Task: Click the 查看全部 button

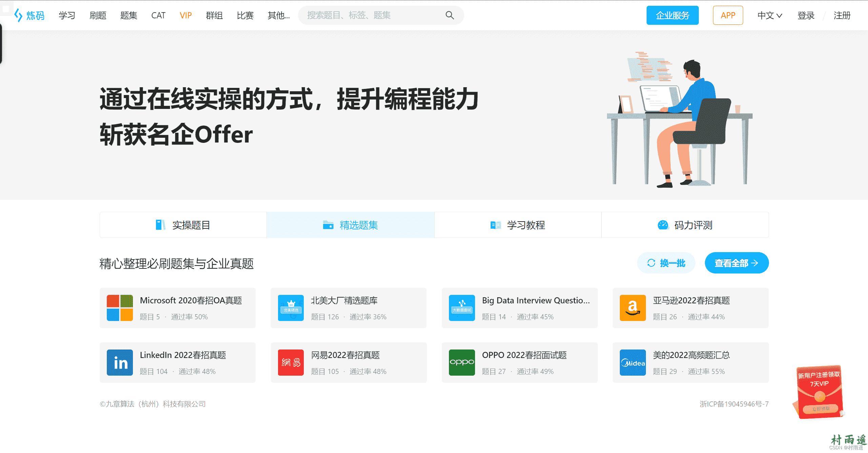Action: pos(736,263)
